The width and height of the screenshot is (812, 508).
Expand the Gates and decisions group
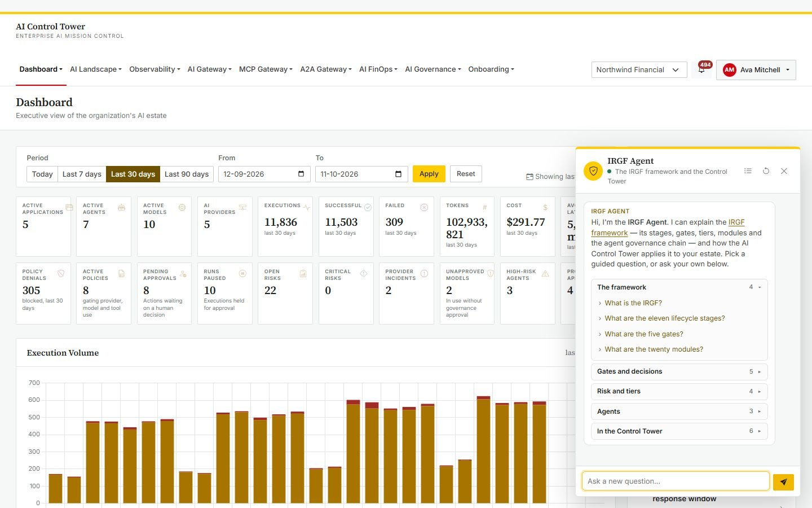tap(679, 371)
